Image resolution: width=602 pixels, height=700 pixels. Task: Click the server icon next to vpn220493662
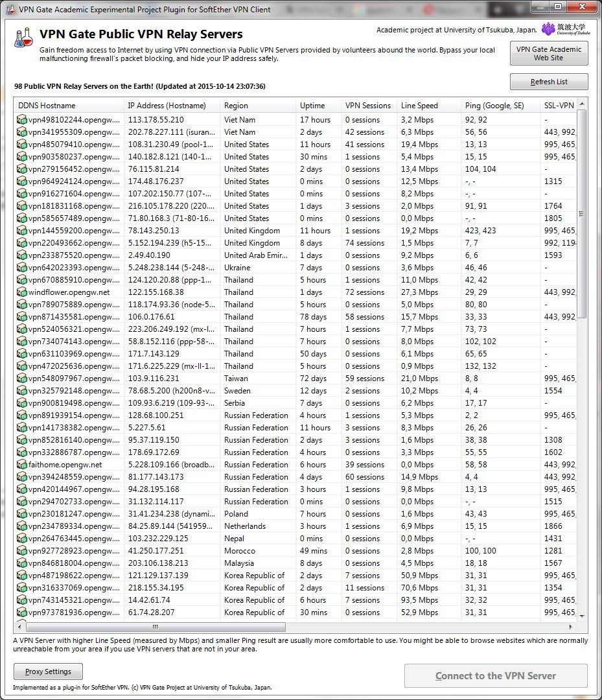click(21, 243)
